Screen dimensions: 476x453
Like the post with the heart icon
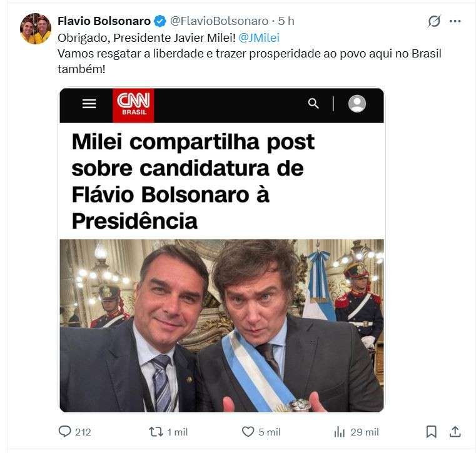pos(248,432)
